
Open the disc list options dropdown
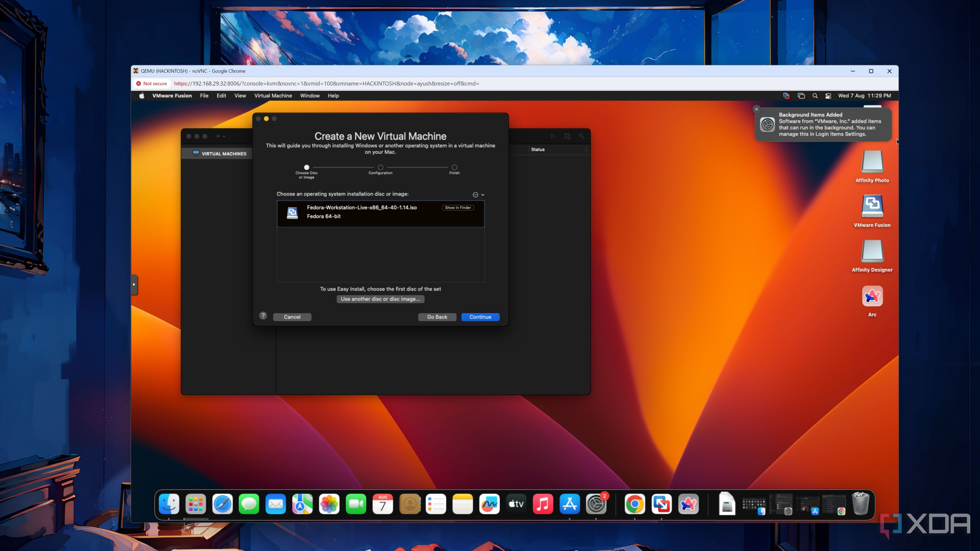478,195
